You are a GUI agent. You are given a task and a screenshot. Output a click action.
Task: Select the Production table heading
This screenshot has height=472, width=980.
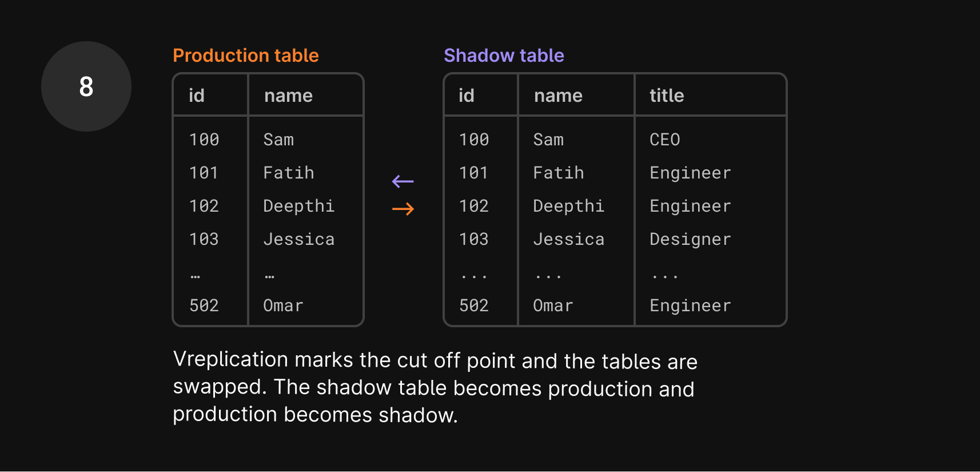(x=246, y=55)
